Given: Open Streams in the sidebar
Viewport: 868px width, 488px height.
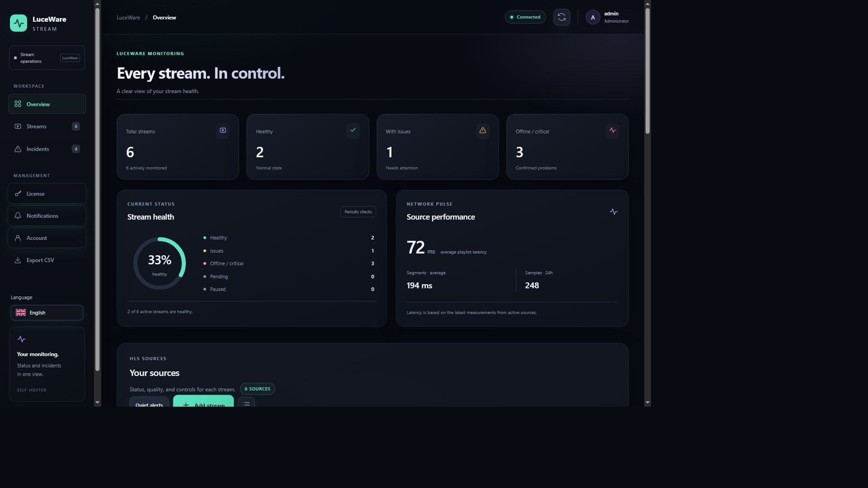Looking at the screenshot, I should 47,127.
